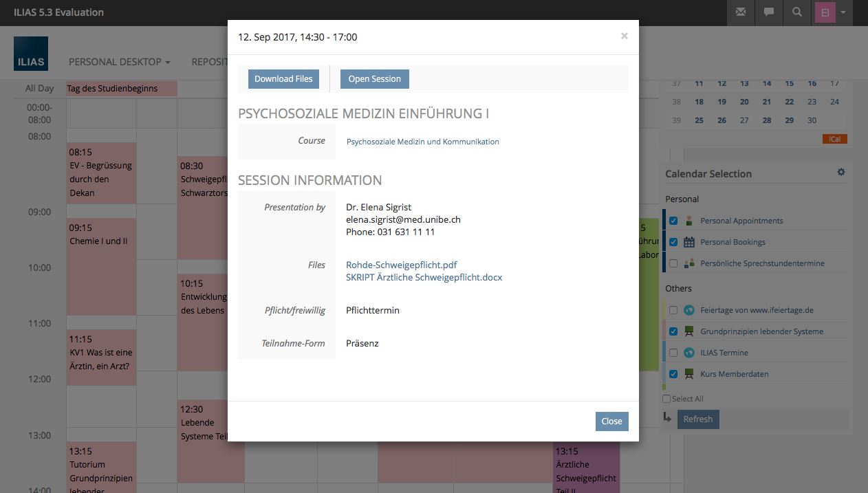This screenshot has width=868, height=493.
Task: Open SKRIPT Ärztliche Schweigepflicht.docx link
Action: coord(424,278)
